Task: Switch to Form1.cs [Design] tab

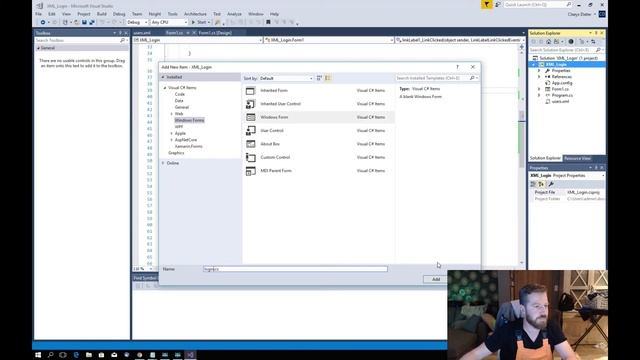Action: tap(216, 33)
